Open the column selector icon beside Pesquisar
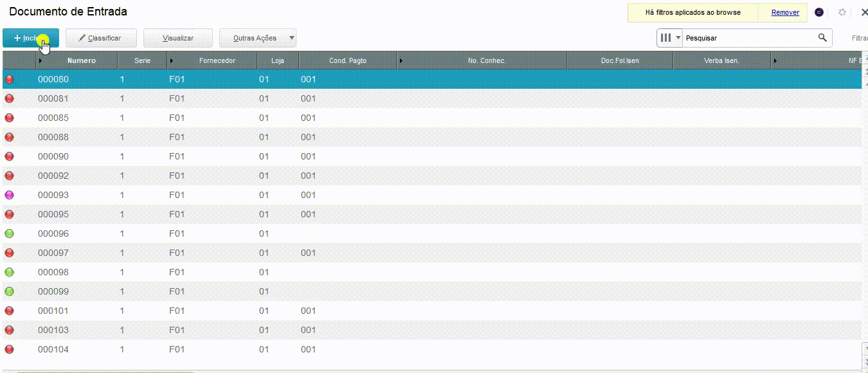Viewport: 868px width, 373px height. (670, 38)
